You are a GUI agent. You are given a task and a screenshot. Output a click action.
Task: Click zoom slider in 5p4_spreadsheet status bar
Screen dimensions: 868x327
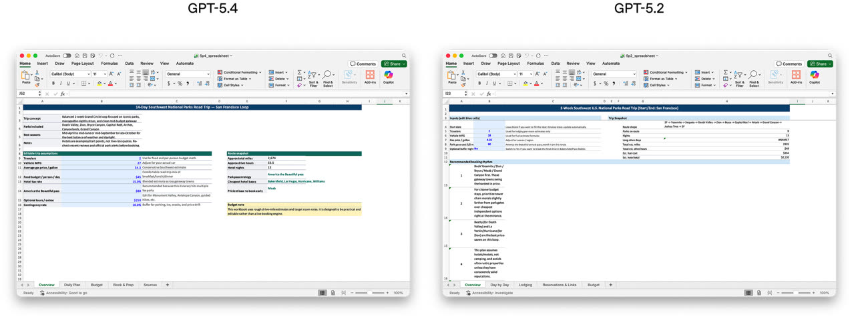click(x=371, y=293)
